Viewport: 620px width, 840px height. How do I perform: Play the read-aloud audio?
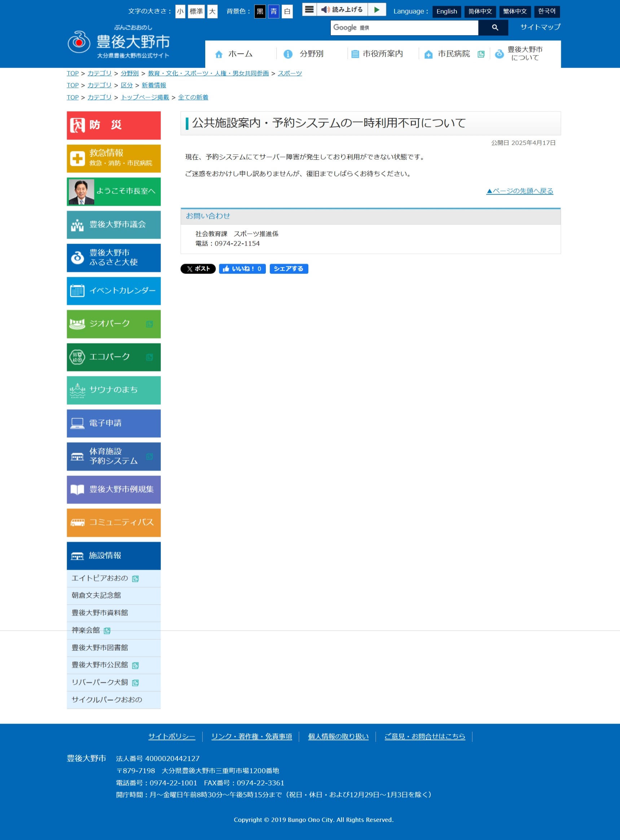pyautogui.click(x=377, y=10)
